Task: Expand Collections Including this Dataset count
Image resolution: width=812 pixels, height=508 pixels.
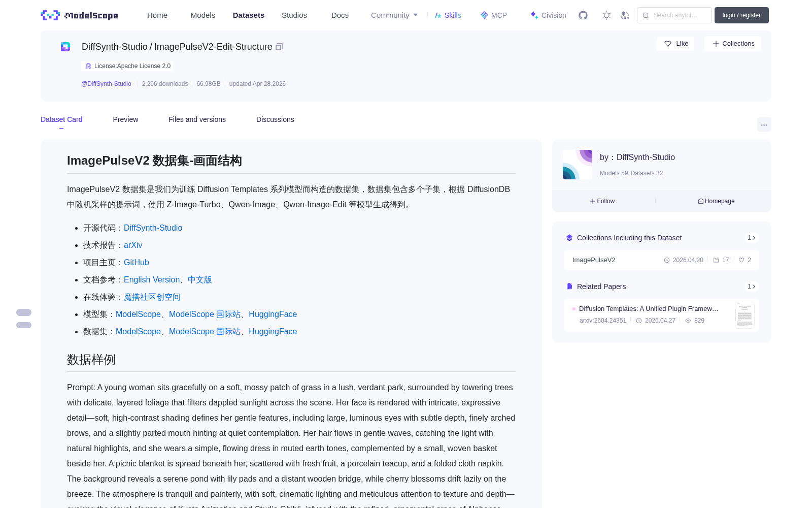Action: [752, 238]
